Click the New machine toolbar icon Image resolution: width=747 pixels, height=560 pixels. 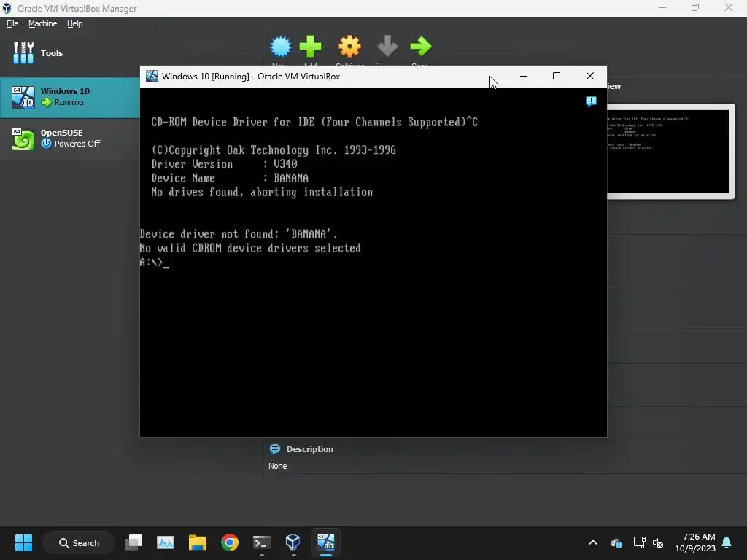point(281,46)
